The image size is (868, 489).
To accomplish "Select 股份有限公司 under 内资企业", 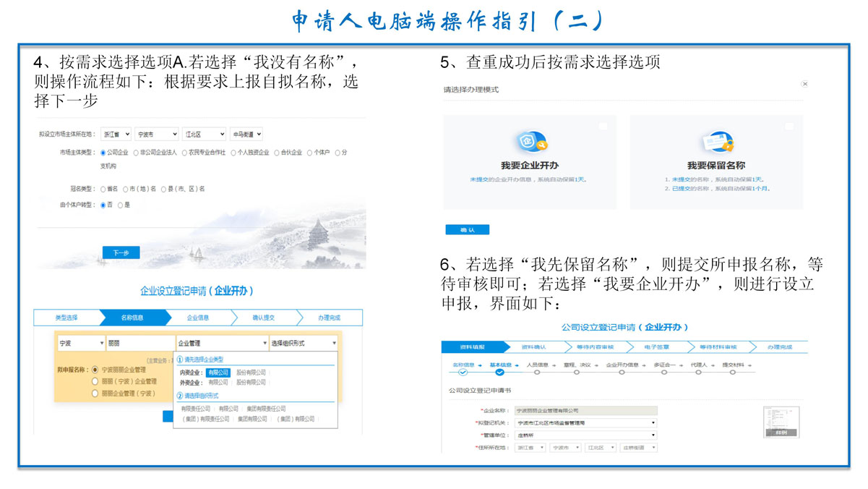I will [x=251, y=373].
